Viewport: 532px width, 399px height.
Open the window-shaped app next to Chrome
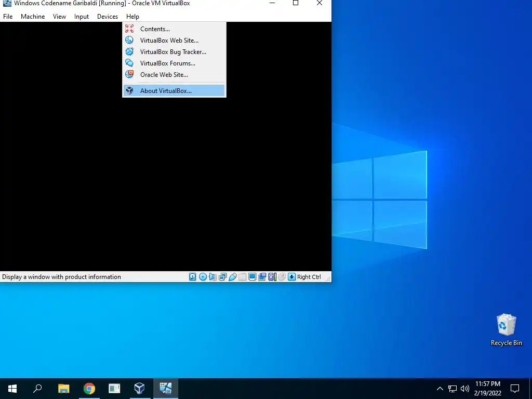[x=114, y=388]
